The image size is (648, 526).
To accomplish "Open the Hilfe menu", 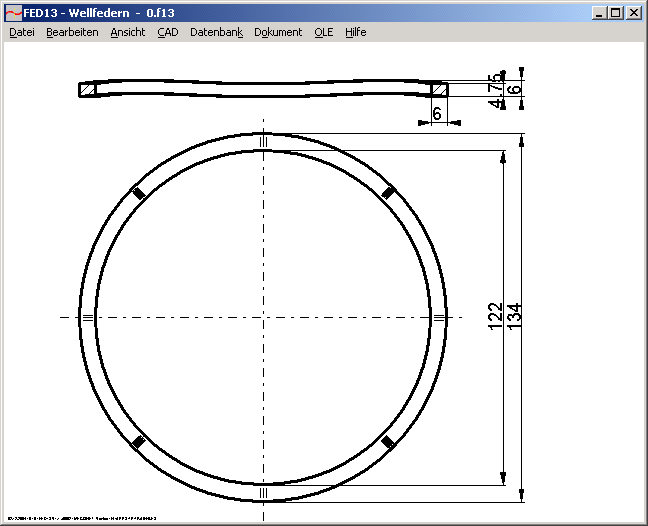I will coord(356,32).
